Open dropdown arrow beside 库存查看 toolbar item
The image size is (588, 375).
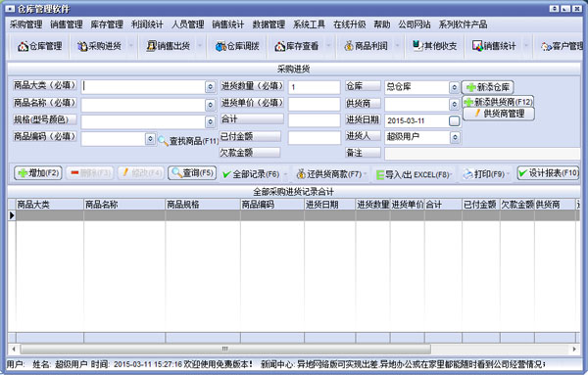tap(328, 46)
